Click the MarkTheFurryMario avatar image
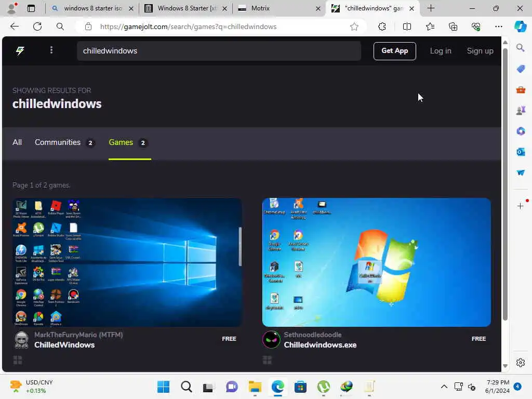The height and width of the screenshot is (399, 532). point(22,340)
